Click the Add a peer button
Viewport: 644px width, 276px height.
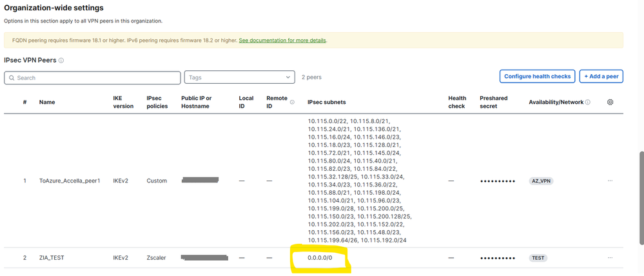click(x=601, y=76)
